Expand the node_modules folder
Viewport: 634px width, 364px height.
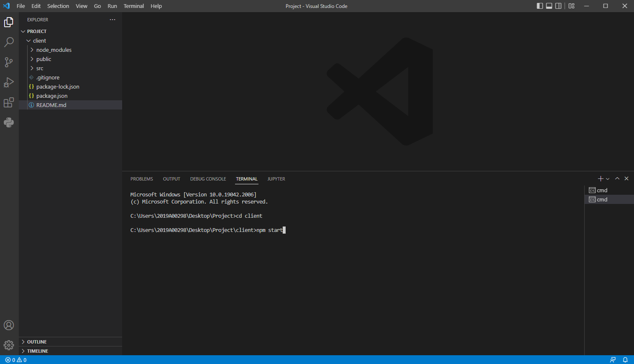tap(70, 50)
